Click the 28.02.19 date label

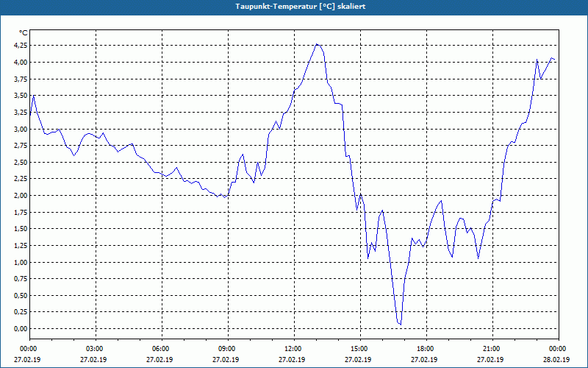[556, 359]
